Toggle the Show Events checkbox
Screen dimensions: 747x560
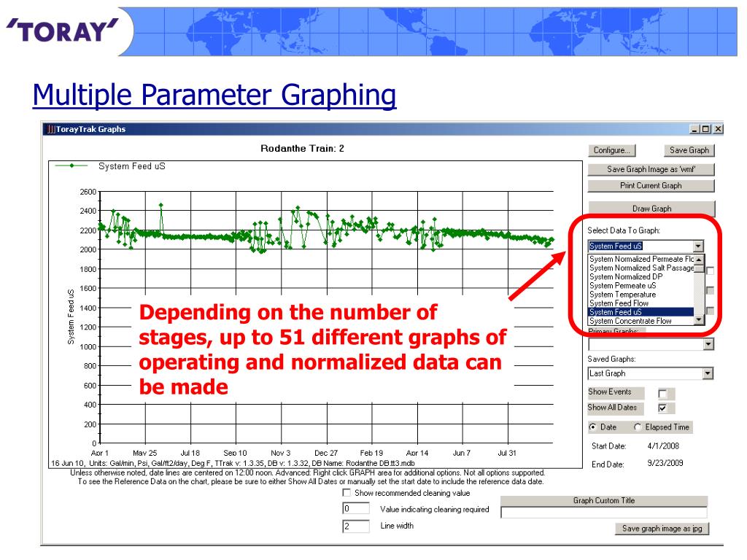click(x=662, y=393)
